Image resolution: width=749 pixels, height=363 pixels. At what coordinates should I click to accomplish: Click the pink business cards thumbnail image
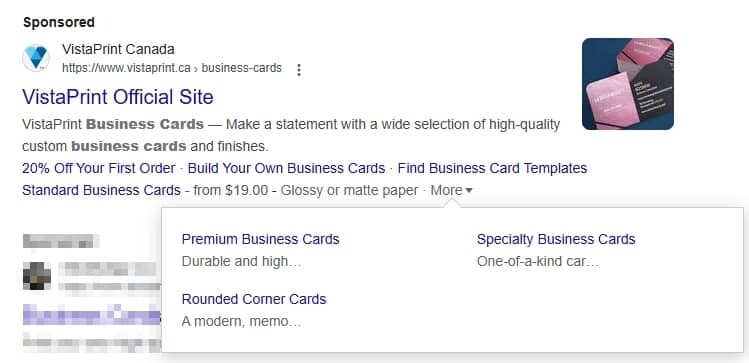tap(628, 84)
